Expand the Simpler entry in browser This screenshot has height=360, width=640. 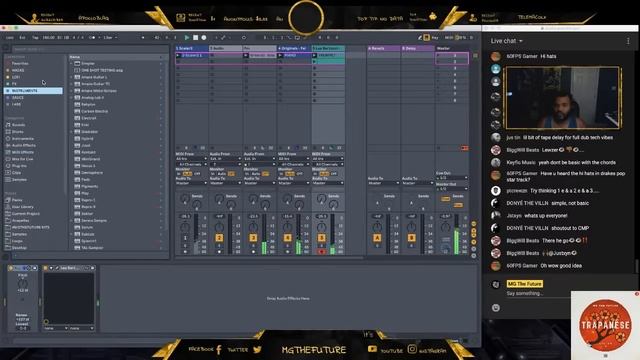click(x=71, y=64)
